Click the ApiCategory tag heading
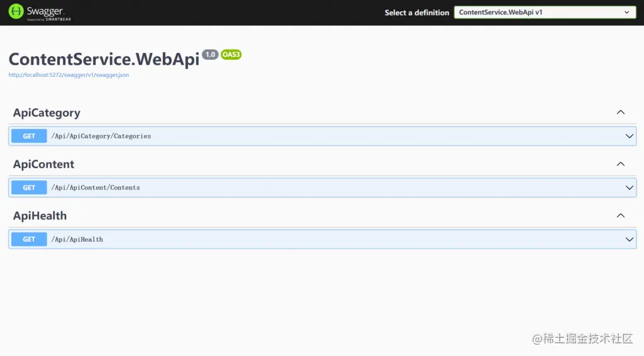 pyautogui.click(x=47, y=113)
